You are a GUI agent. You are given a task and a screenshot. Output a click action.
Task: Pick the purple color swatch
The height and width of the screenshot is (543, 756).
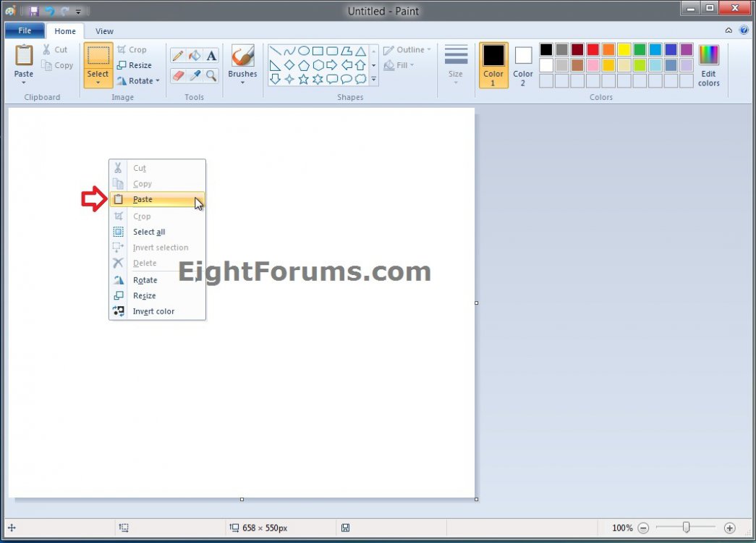(x=687, y=49)
